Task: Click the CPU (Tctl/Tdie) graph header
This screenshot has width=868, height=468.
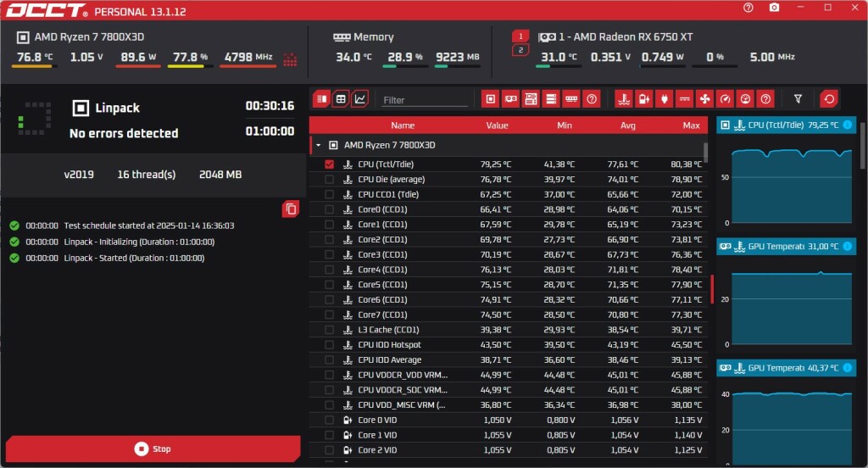Action: 786,125
